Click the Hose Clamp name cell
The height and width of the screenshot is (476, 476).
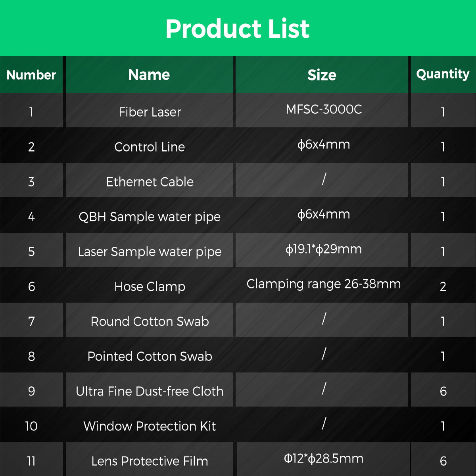(150, 287)
